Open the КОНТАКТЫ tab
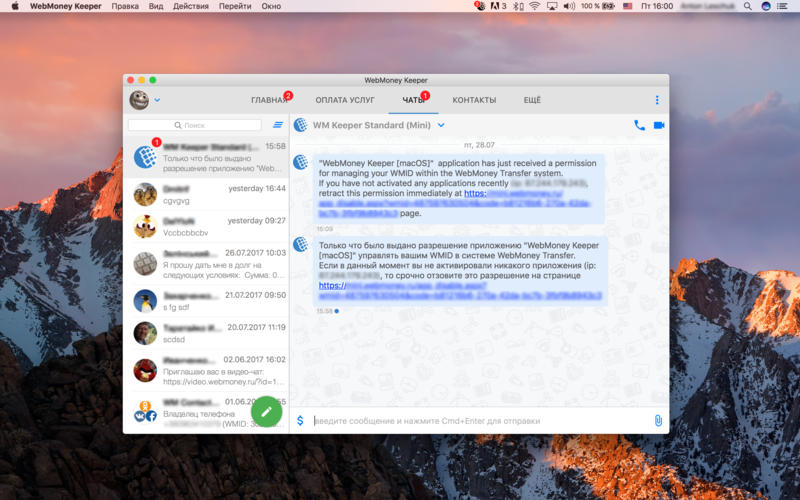This screenshot has height=500, width=800. pyautogui.click(x=474, y=100)
